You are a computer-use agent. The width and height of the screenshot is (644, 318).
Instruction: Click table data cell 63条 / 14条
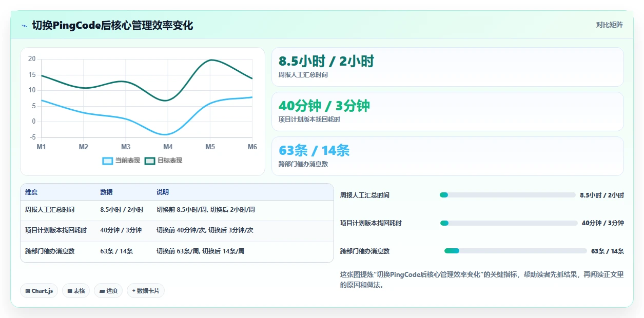point(116,251)
